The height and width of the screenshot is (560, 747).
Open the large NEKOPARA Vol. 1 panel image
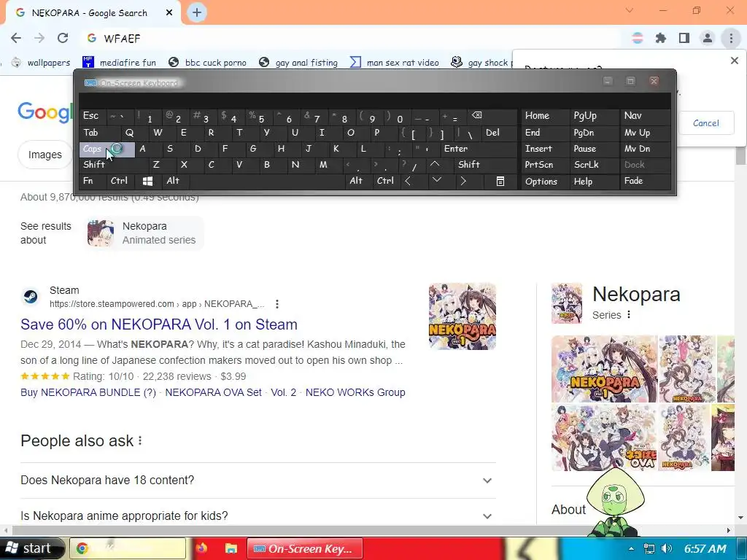[x=605, y=369]
